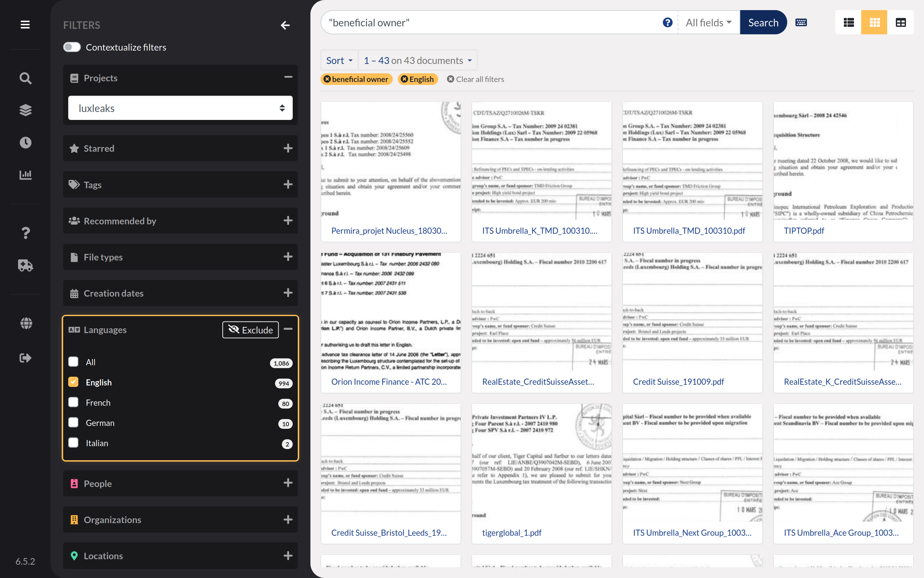
Task: Open the language globe icon
Action: 26,323
